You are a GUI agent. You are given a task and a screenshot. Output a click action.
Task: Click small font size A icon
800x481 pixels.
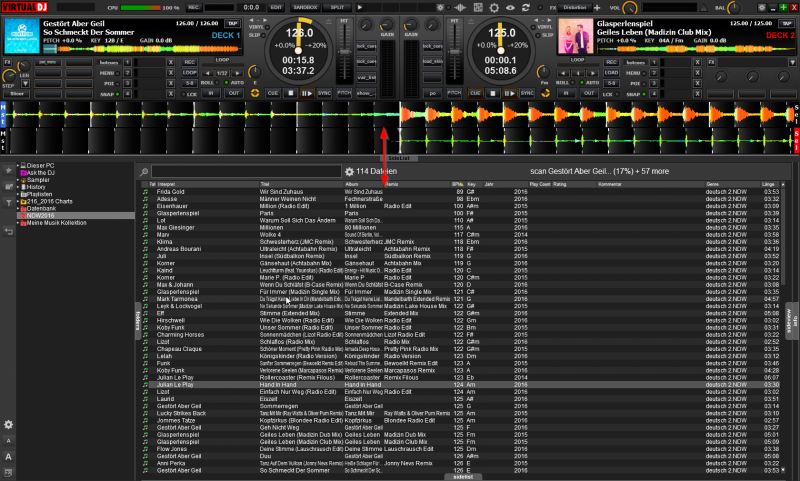pyautogui.click(x=9, y=441)
